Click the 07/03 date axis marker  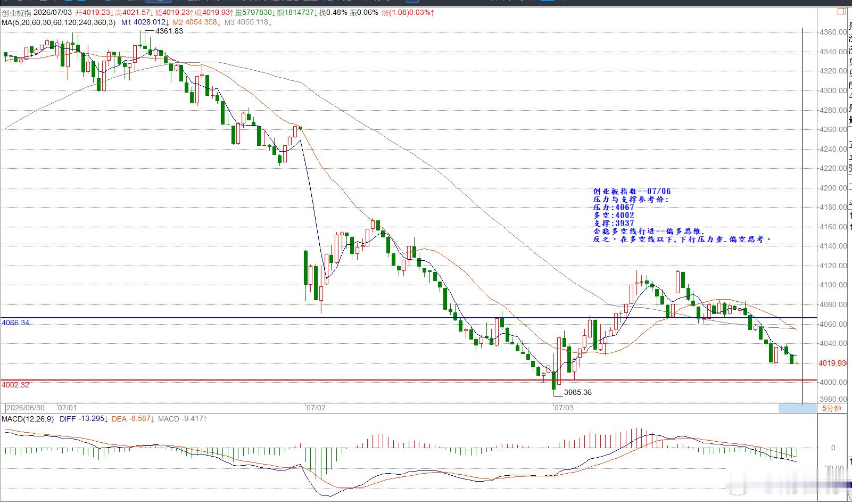pos(564,408)
